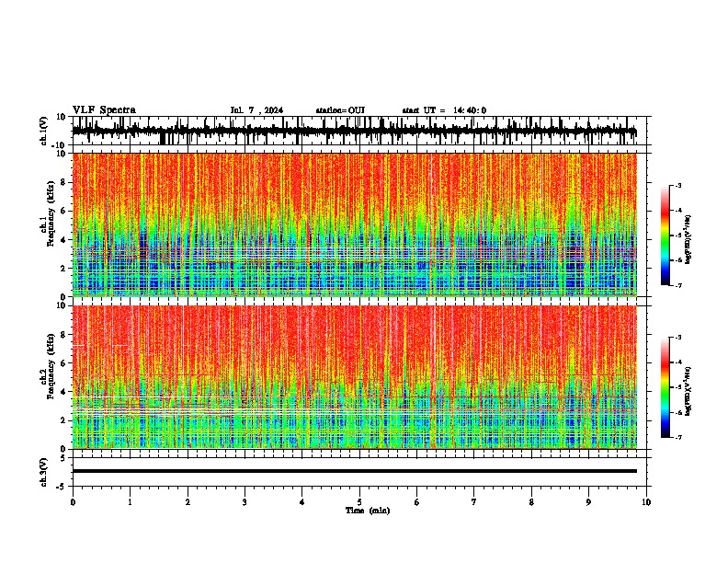
Task: Click time axis tick label '2'
Action: pyautogui.click(x=188, y=502)
